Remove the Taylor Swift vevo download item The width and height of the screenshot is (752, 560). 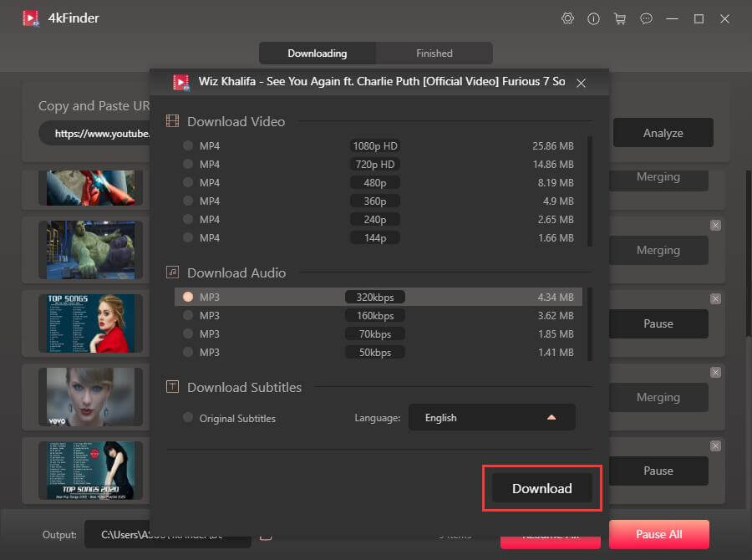715,373
